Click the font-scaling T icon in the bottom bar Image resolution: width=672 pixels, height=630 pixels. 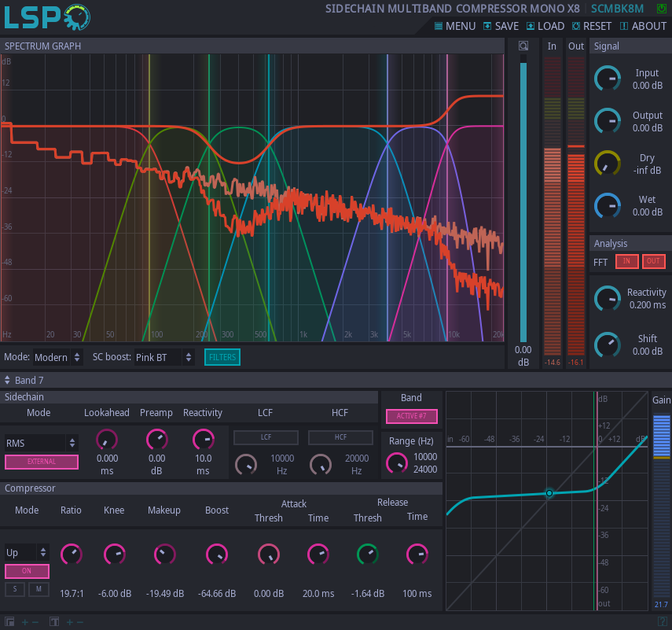[54, 621]
